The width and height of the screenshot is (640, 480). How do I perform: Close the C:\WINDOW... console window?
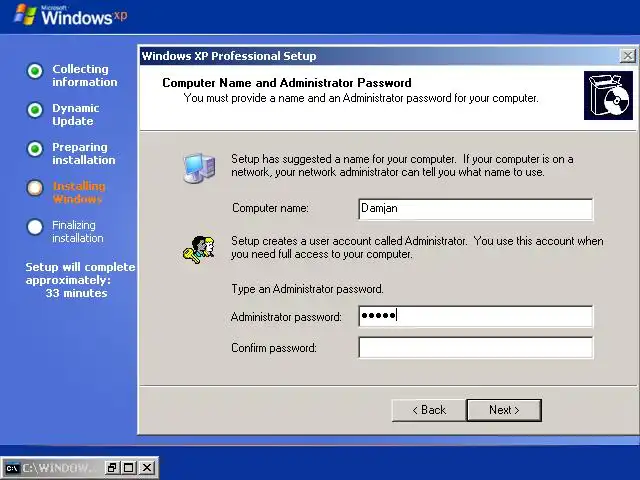[x=147, y=468]
